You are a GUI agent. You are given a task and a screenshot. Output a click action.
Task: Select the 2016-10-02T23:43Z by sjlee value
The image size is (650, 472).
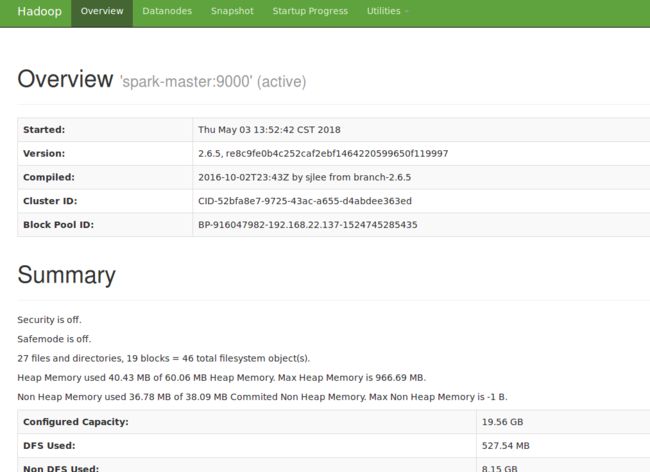(304, 177)
